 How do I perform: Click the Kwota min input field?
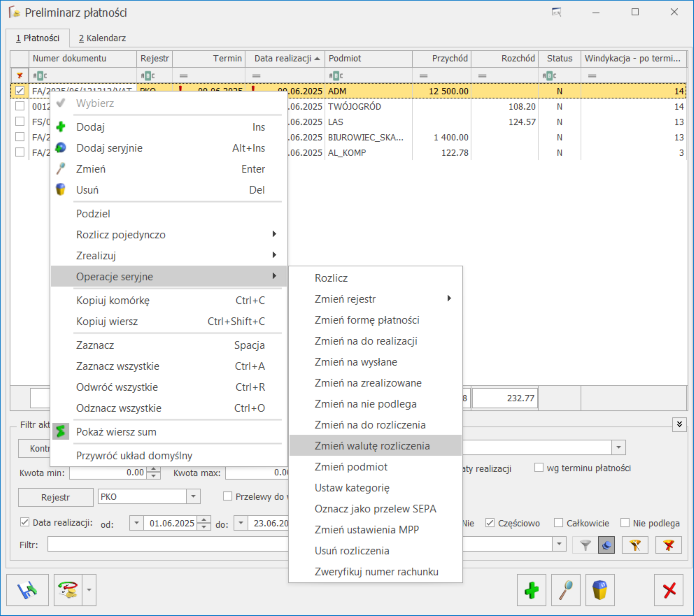pyautogui.click(x=108, y=473)
